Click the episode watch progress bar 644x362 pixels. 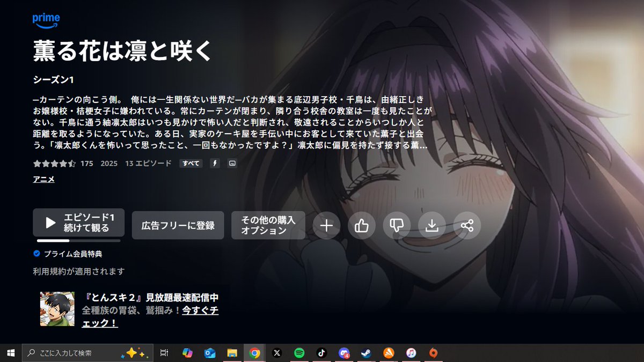pyautogui.click(x=78, y=241)
